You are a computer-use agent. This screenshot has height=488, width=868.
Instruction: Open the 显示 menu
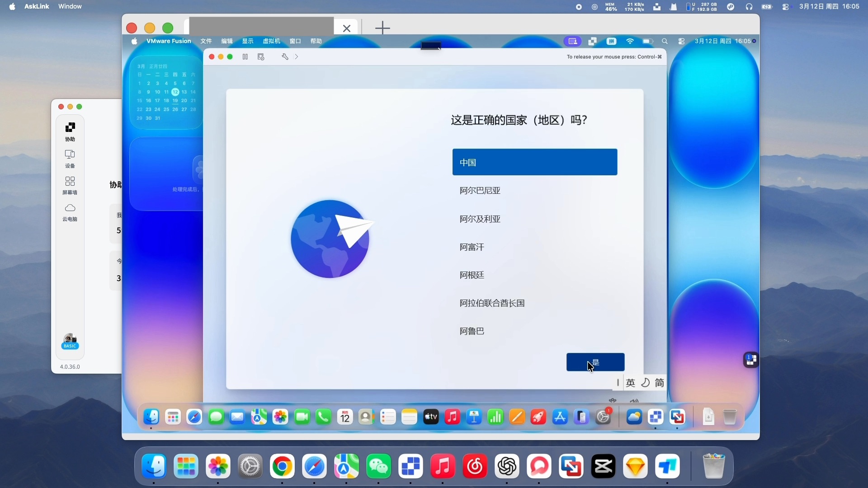pyautogui.click(x=248, y=41)
